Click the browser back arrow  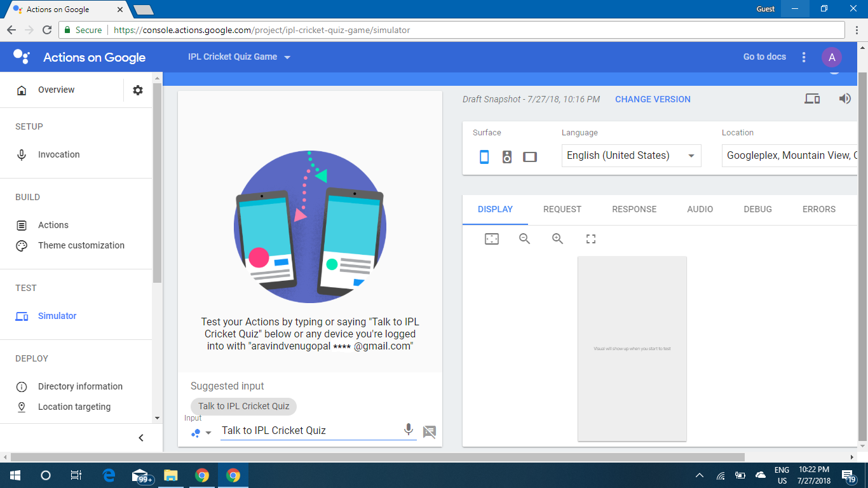(11, 30)
